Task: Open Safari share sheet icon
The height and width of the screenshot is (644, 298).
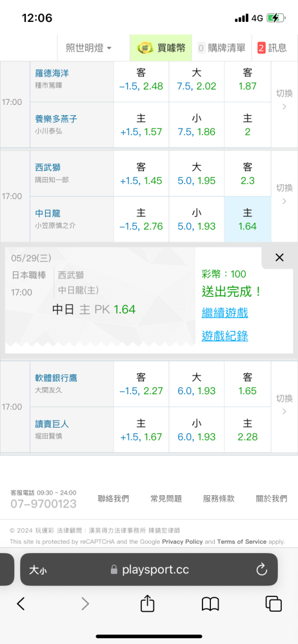Action: (147, 603)
